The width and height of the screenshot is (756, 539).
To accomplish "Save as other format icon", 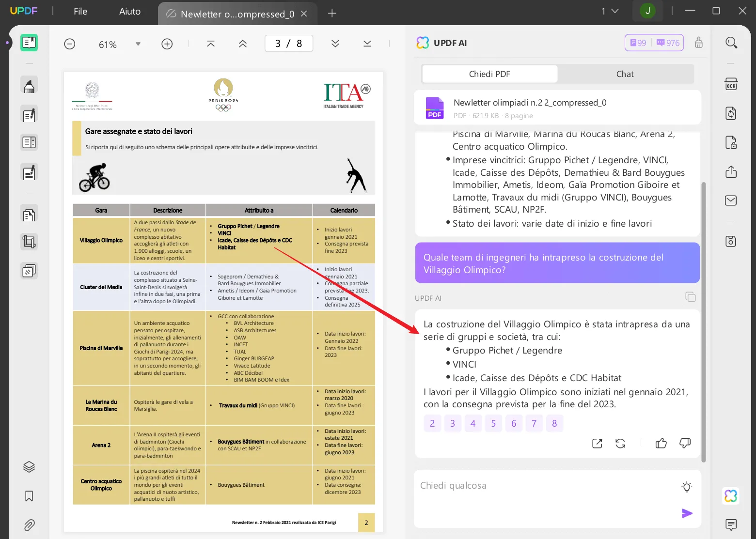I will (731, 241).
